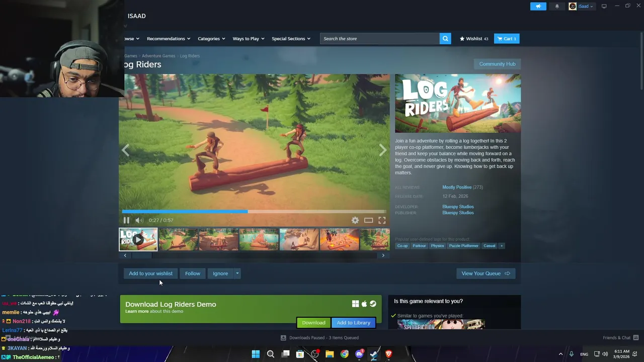Image resolution: width=644 pixels, height=362 pixels.
Task: Toggle fullscreen for the trailer
Action: coord(382,220)
